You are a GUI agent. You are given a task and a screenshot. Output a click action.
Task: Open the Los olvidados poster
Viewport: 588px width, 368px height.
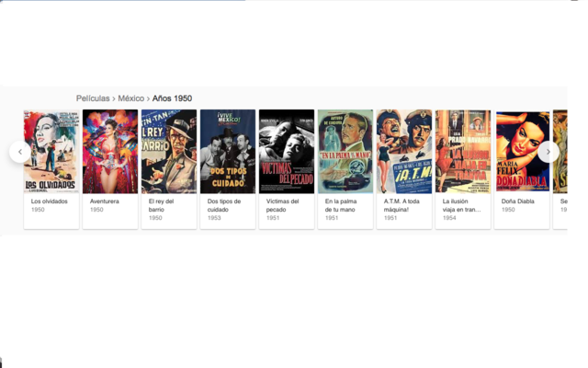click(x=51, y=152)
